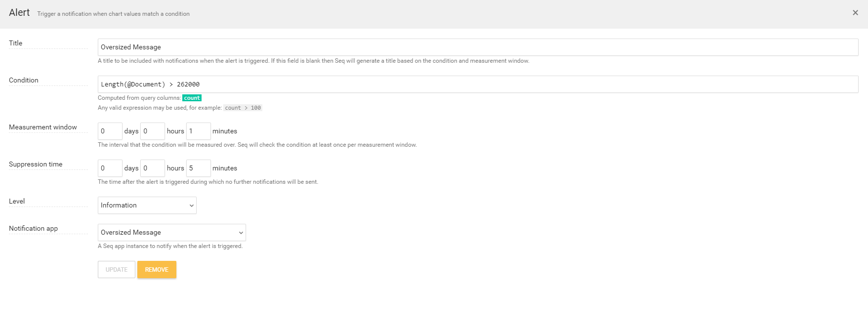Click the 'count > 100' example expression

coord(243,108)
